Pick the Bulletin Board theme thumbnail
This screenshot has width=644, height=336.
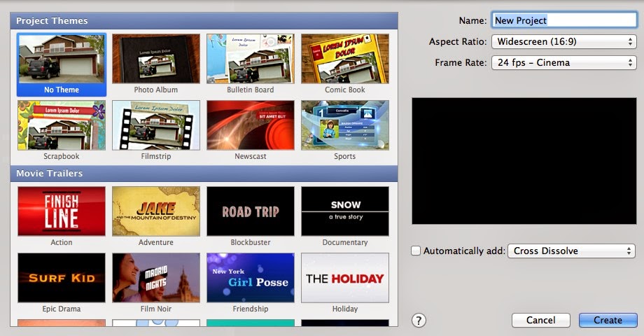[251, 59]
